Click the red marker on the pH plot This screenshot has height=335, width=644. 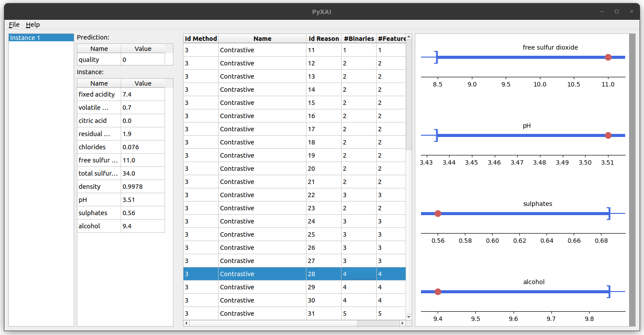point(608,135)
